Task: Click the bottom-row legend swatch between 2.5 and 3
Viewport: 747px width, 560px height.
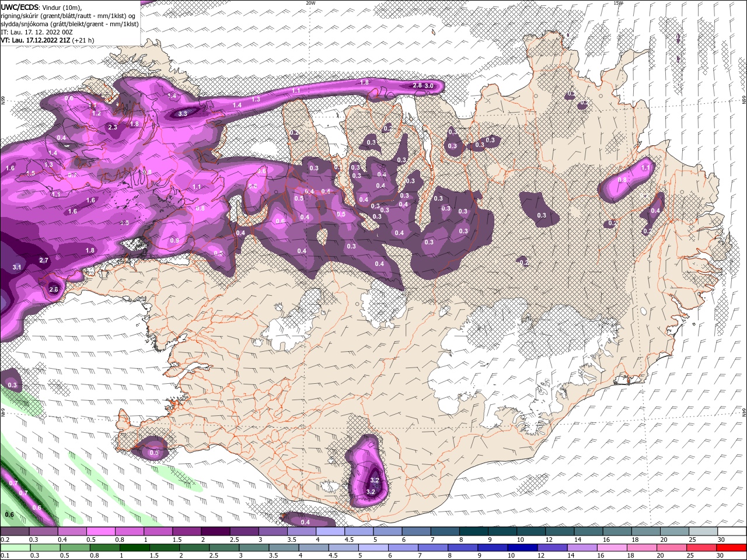Action: [224, 548]
